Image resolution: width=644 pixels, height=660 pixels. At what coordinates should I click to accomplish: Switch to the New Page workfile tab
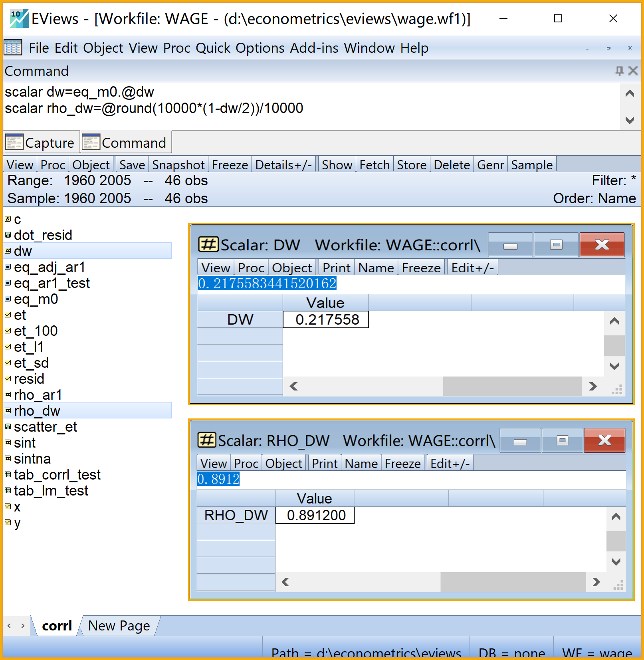(119, 626)
